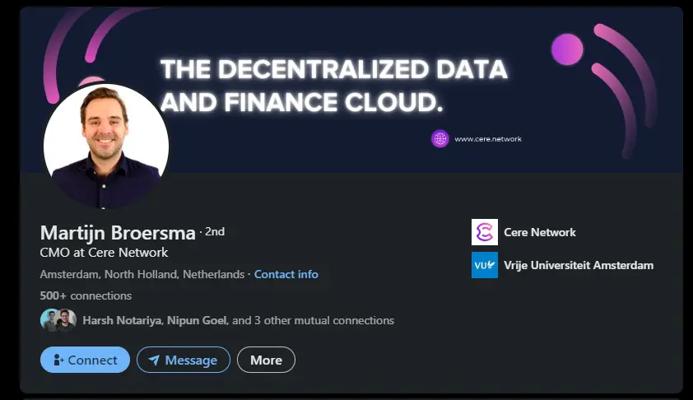Open the Cere Network logo
The height and width of the screenshot is (400, 693).
[484, 232]
